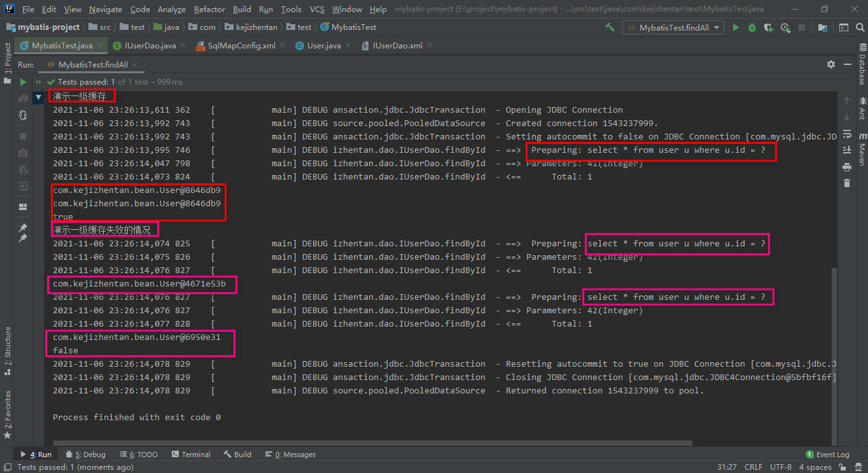
Task: Click 'Process finished with exit code 0' text
Action: (x=137, y=418)
